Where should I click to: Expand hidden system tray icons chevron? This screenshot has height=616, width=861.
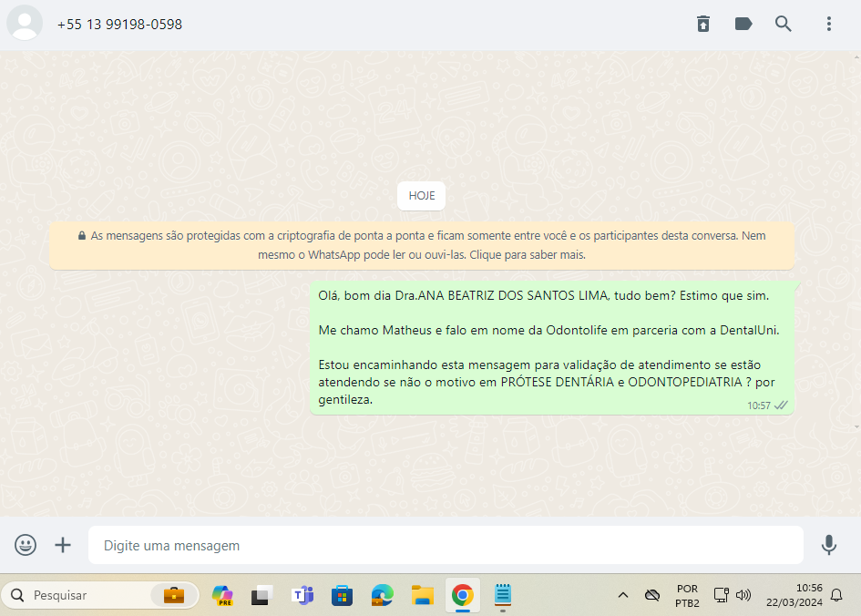point(623,595)
